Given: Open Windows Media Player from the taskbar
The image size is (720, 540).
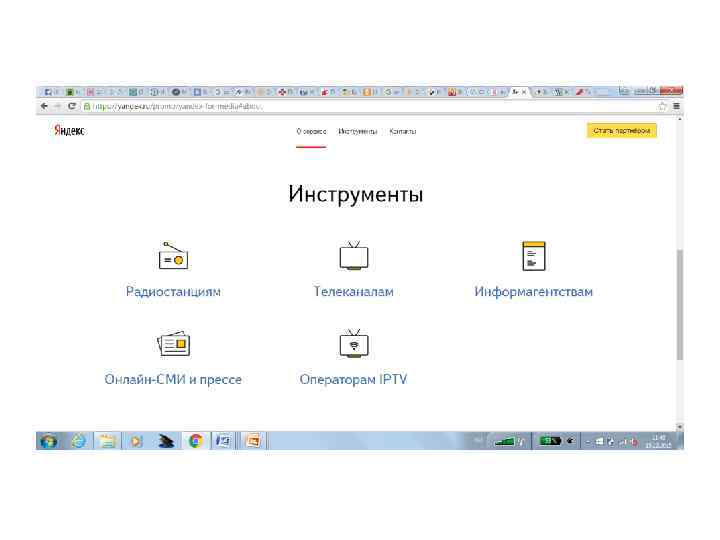Looking at the screenshot, I should (x=136, y=441).
